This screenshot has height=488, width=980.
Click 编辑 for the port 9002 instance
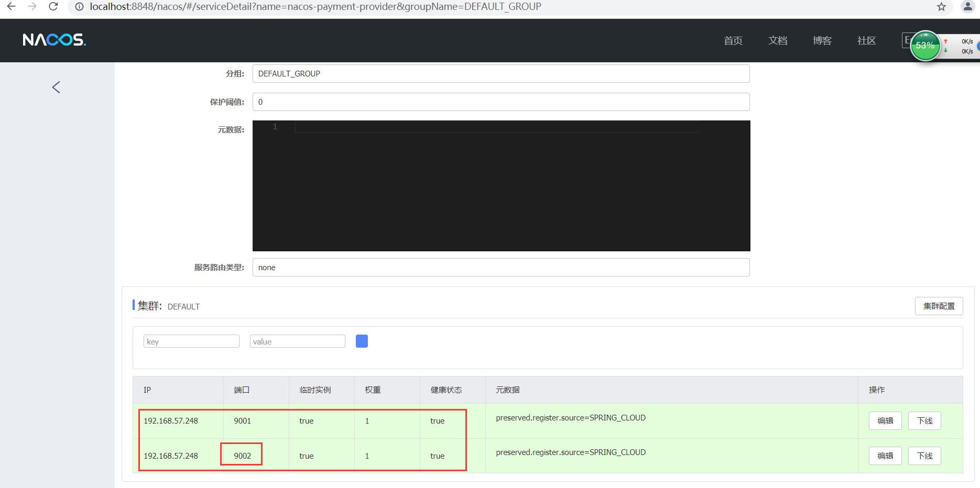point(885,456)
